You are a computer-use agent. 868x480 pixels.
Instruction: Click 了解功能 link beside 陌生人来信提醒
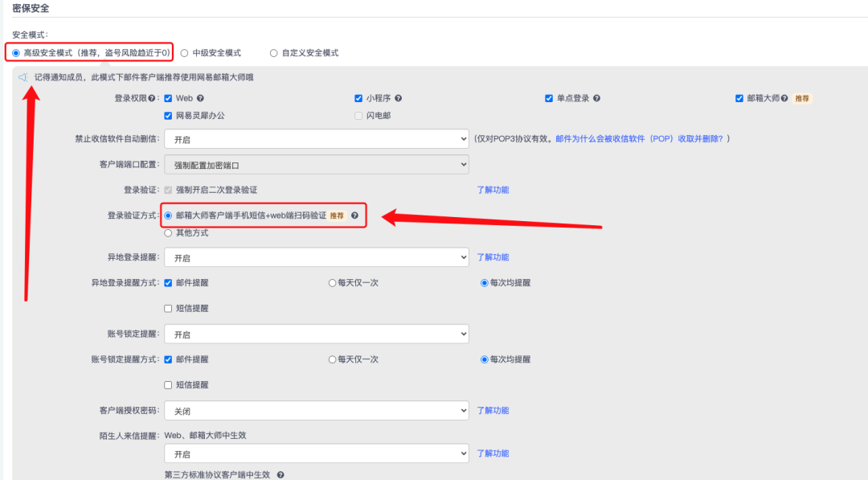click(x=493, y=453)
